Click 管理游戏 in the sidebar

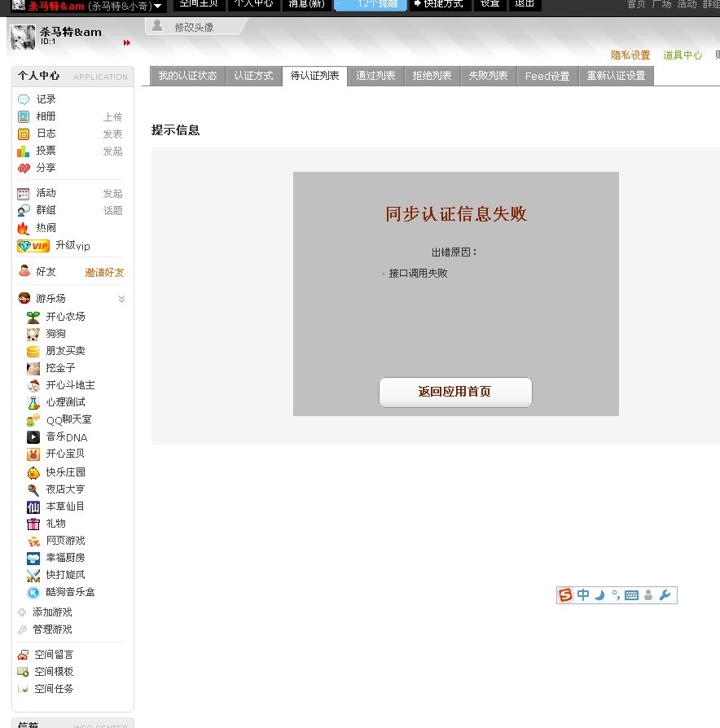pyautogui.click(x=52, y=629)
